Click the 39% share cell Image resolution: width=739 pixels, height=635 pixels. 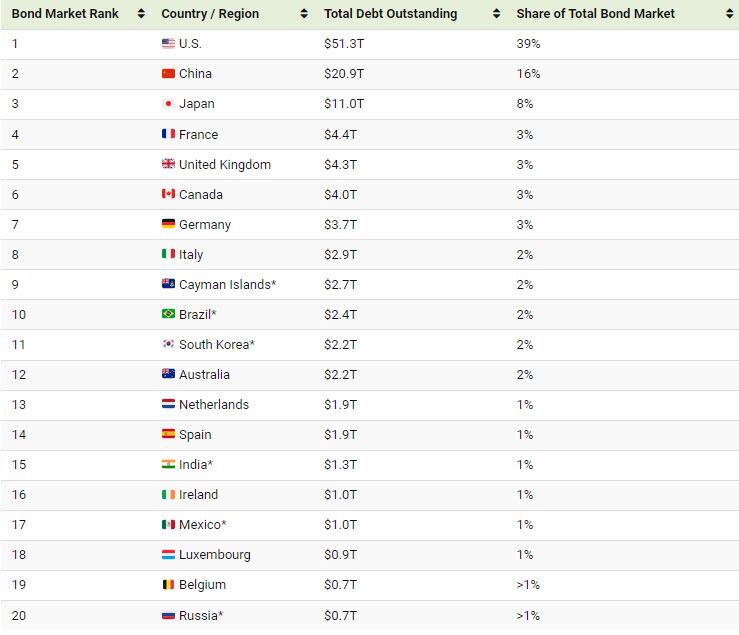pyautogui.click(x=528, y=44)
